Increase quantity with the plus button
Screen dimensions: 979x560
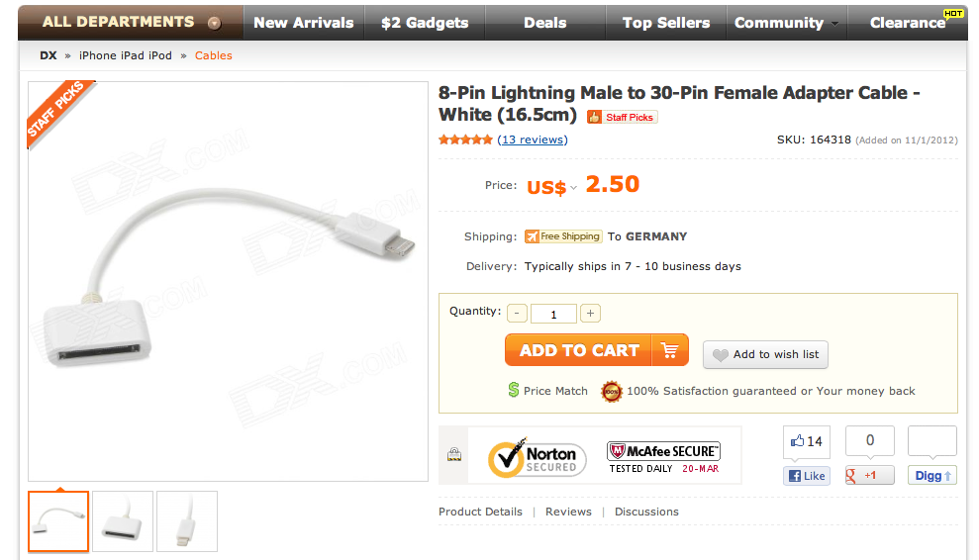(590, 314)
